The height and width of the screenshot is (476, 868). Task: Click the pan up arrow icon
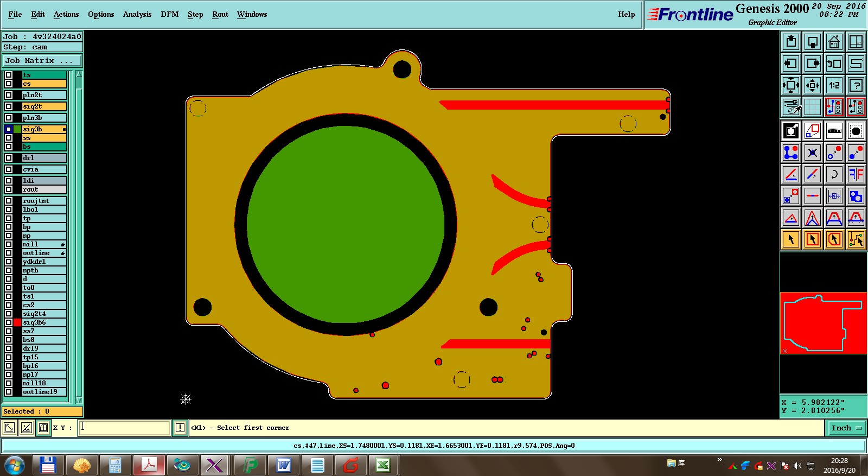click(791, 42)
